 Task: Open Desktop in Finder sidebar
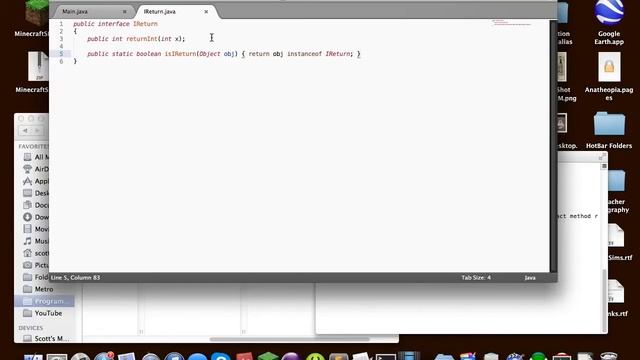point(36,193)
